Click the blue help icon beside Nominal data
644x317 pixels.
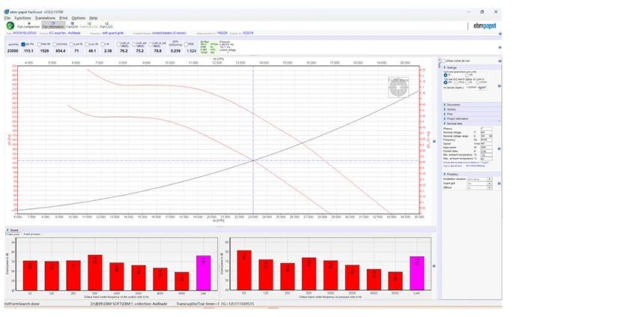point(499,148)
